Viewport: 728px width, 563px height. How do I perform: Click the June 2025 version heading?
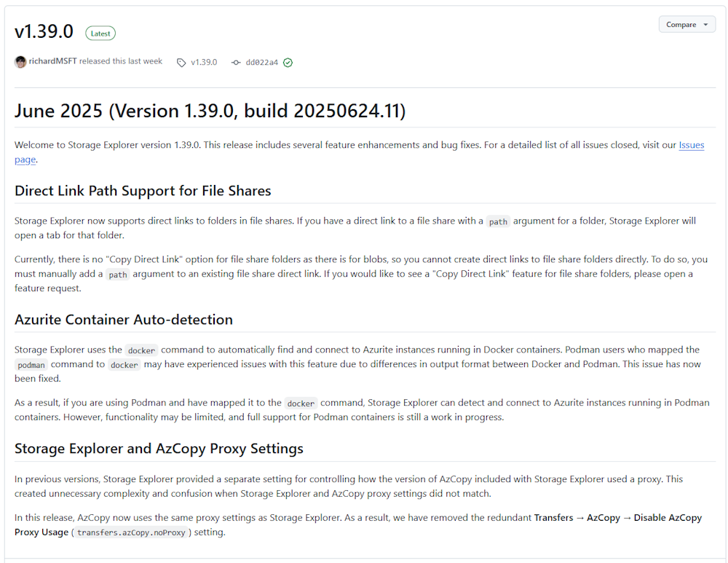point(210,111)
